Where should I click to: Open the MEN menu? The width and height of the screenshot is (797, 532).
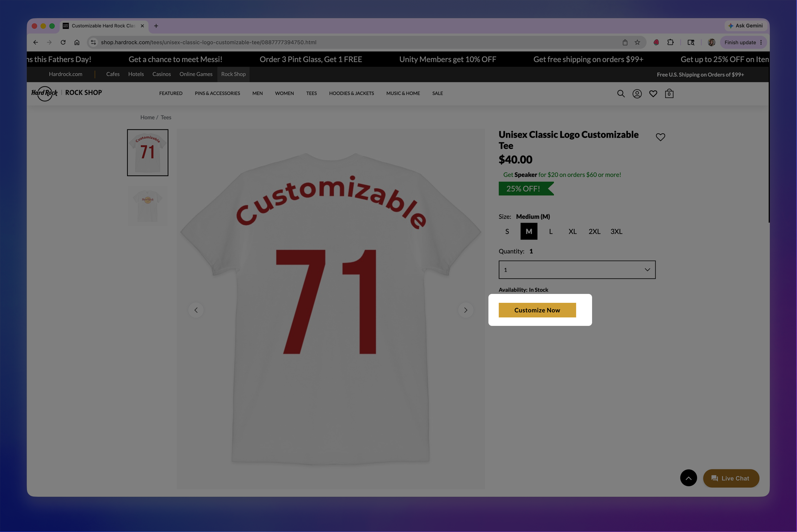pyautogui.click(x=257, y=93)
